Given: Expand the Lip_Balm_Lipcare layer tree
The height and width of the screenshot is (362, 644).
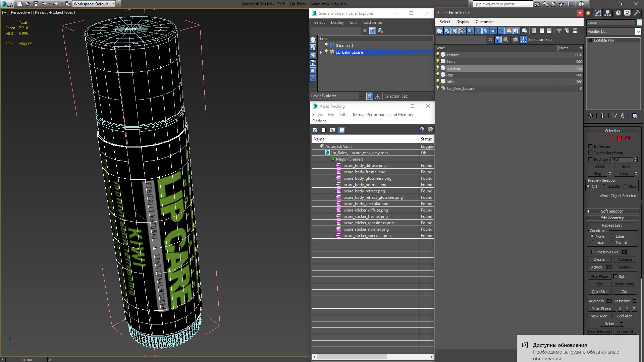Looking at the screenshot, I should [x=321, y=52].
